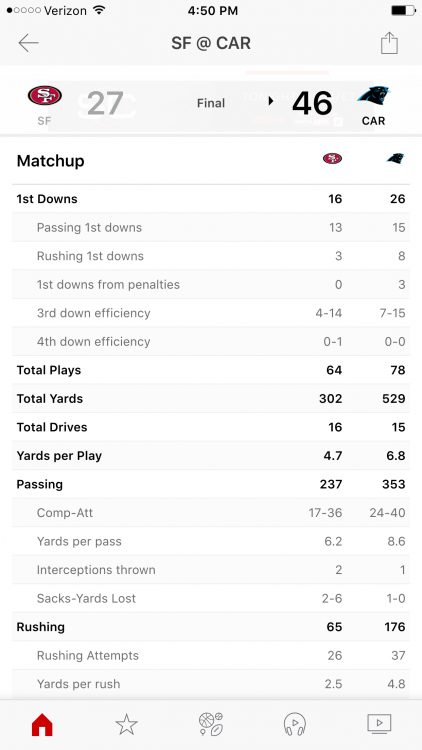Select the Total Yards row
This screenshot has width=422, height=750.
[211, 398]
